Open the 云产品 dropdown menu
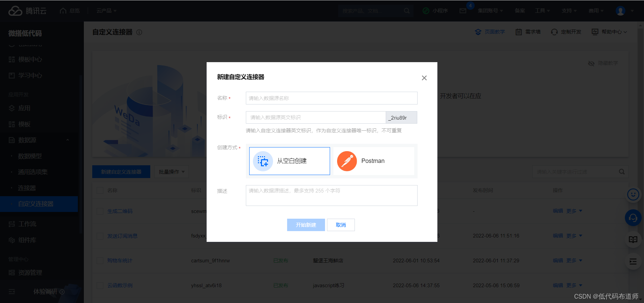This screenshot has width=644, height=303. 106,11
